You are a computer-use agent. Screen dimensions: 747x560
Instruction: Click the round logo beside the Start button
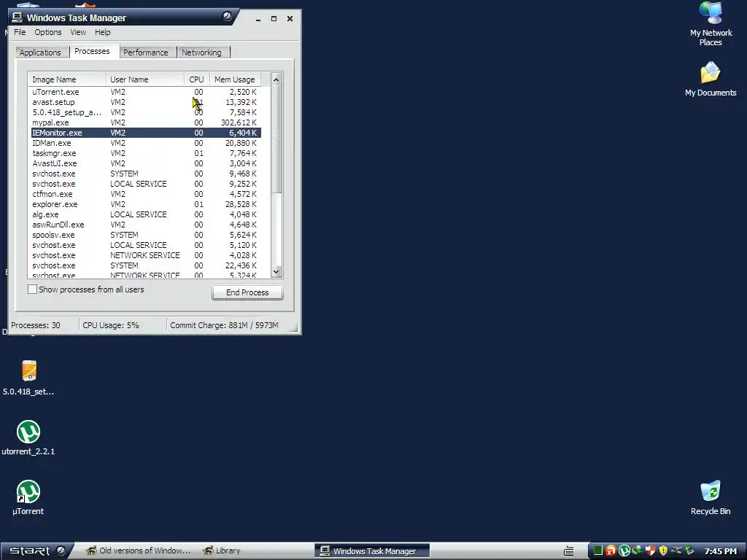[x=61, y=551]
